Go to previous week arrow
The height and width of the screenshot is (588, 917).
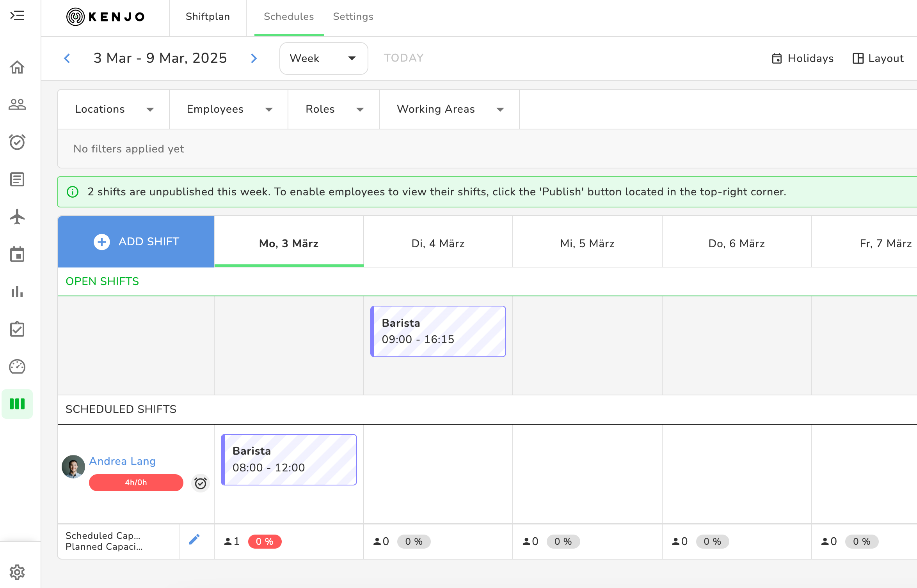(x=67, y=58)
